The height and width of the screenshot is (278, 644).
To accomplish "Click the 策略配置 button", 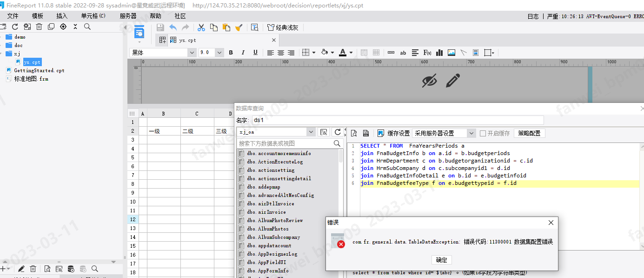I will 529,133.
